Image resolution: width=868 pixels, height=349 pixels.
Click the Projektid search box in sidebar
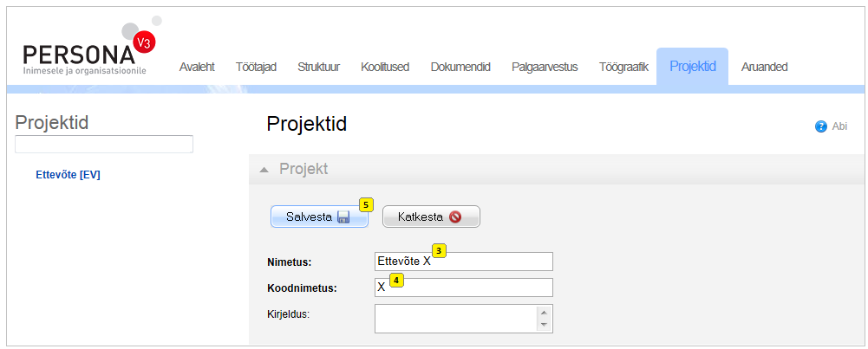point(104,144)
